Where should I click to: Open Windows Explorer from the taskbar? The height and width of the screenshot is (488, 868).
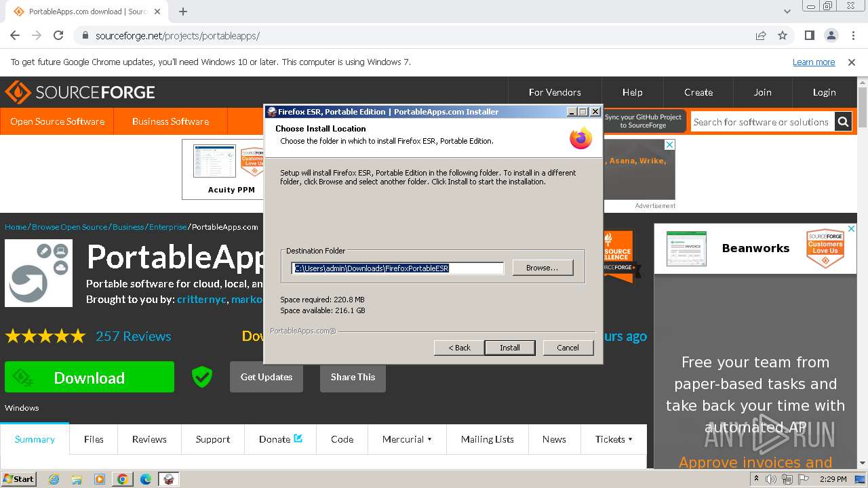coord(77,479)
